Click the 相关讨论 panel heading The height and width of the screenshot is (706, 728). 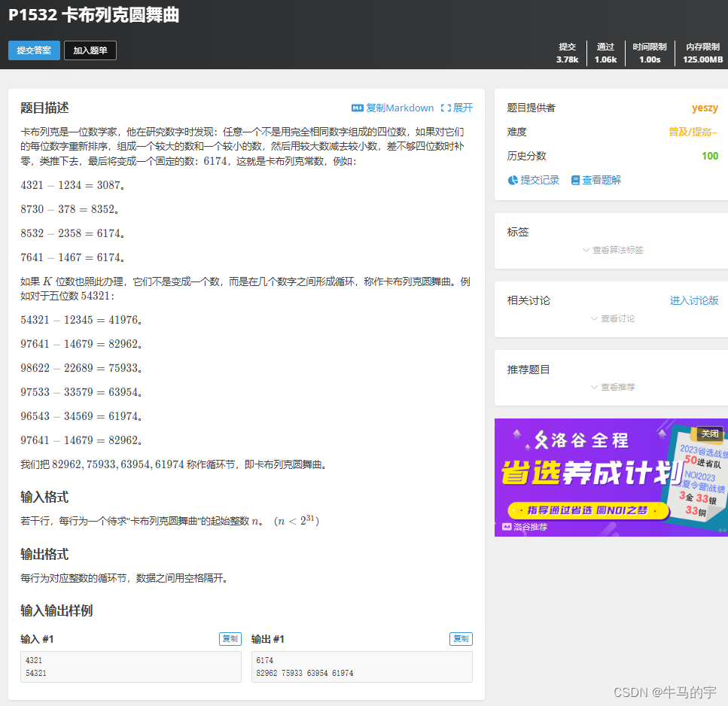pyautogui.click(x=528, y=301)
